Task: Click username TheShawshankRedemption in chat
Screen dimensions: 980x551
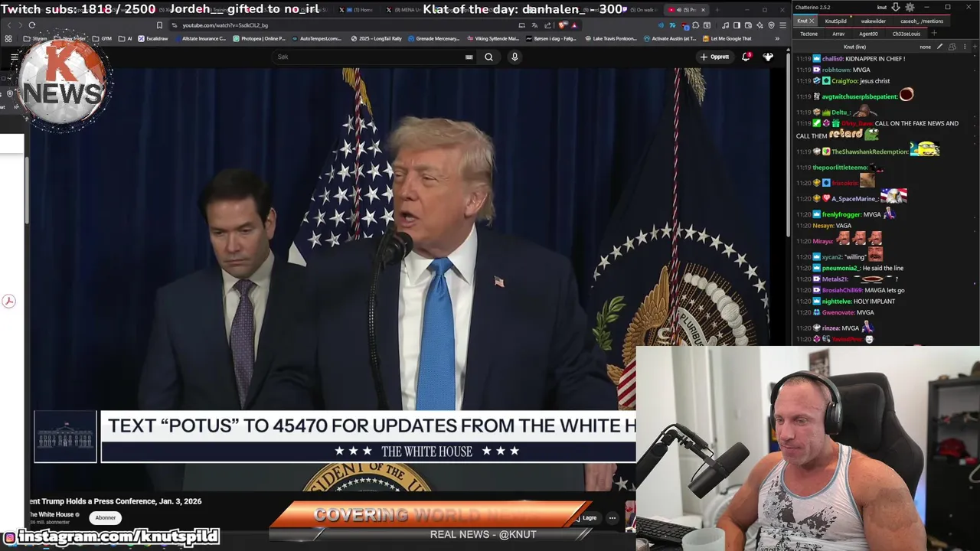Action: (870, 152)
